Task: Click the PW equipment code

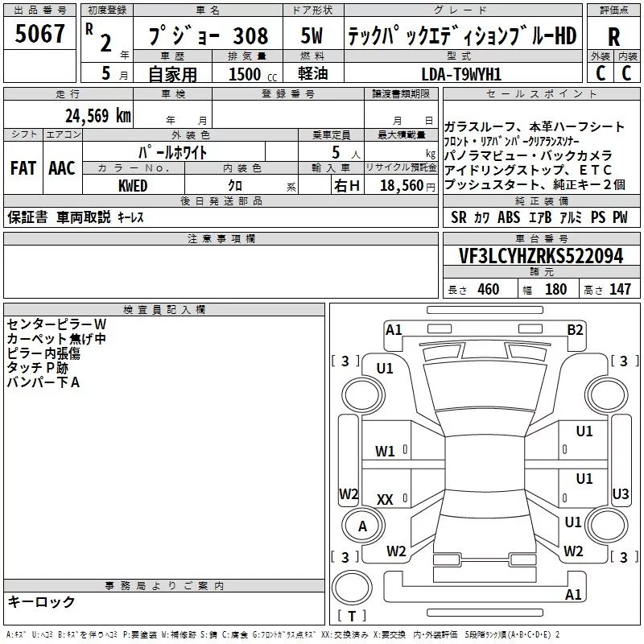Action: [x=620, y=217]
